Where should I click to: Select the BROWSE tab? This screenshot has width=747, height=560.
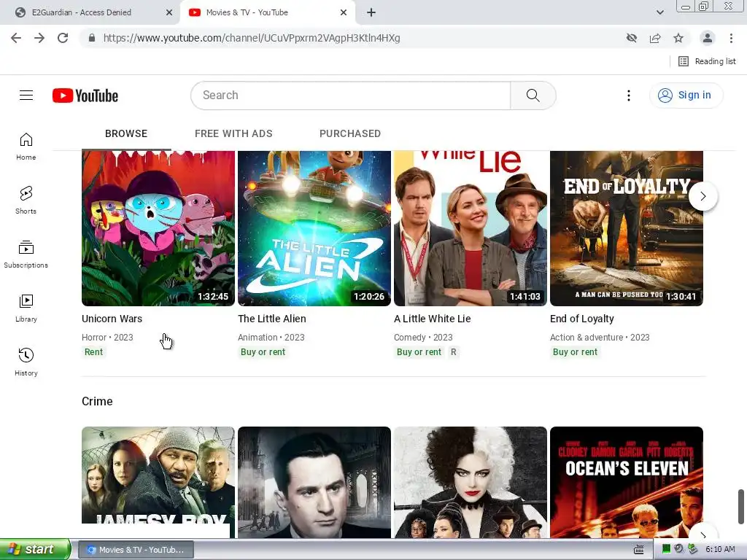126,134
